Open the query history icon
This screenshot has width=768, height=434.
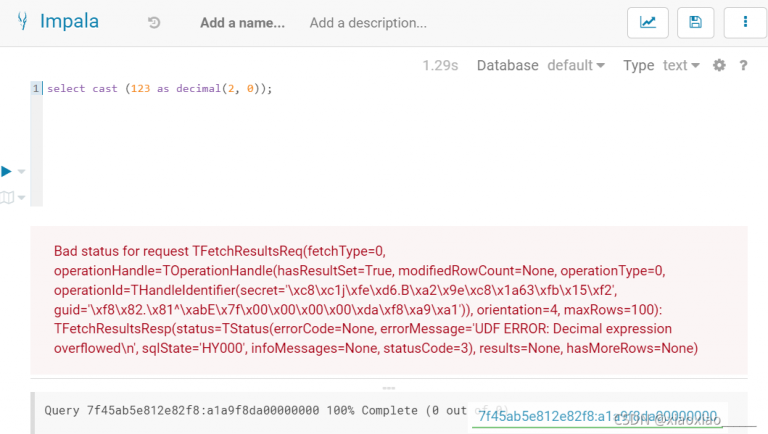(x=154, y=23)
